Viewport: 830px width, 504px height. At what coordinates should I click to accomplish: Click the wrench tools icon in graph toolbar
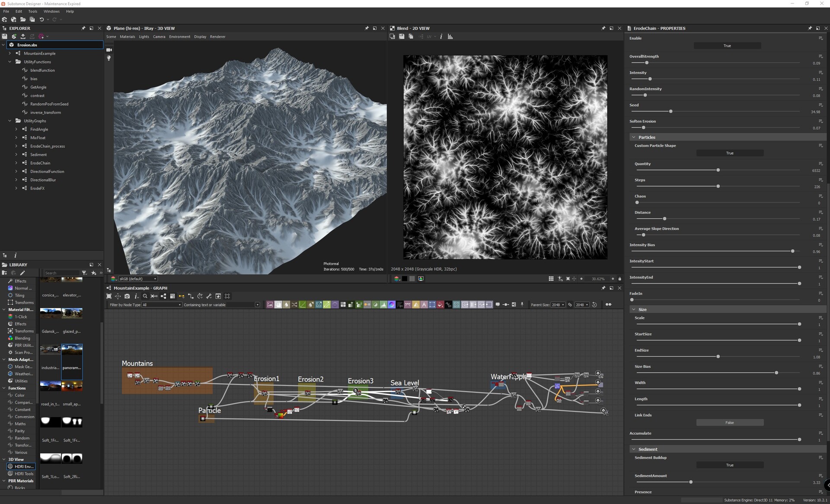click(209, 296)
